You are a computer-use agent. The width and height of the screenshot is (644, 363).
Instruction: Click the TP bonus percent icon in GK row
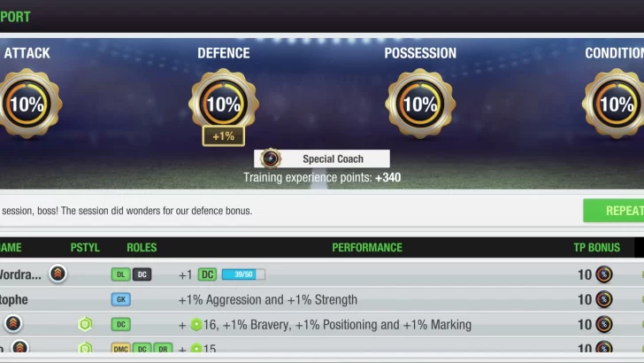[604, 299]
